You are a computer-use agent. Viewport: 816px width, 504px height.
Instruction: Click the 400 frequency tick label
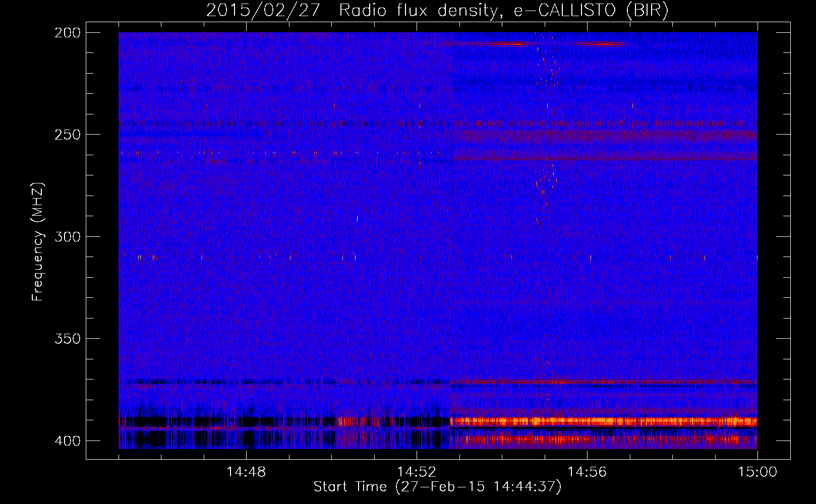coord(67,440)
